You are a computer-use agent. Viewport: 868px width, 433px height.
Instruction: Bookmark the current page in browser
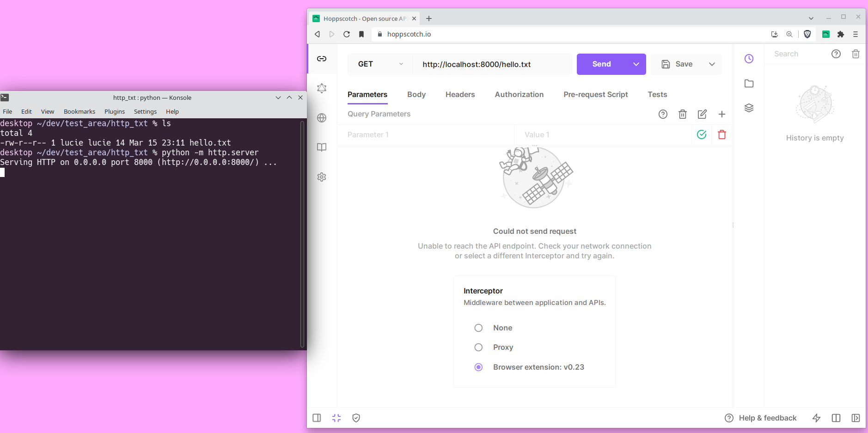[x=361, y=34]
